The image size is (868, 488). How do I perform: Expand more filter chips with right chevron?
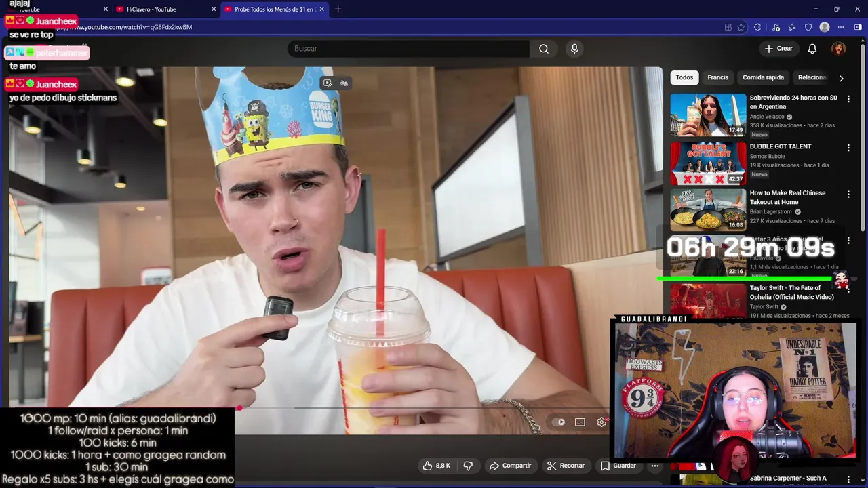tap(841, 78)
